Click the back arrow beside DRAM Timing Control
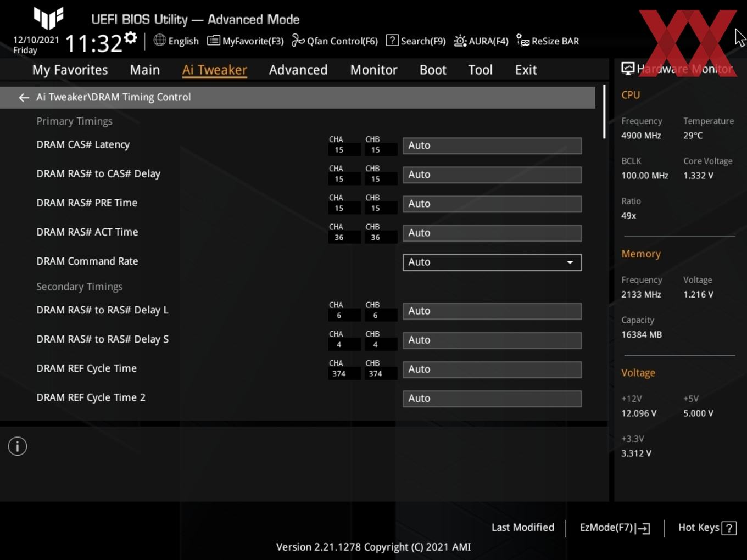 click(x=24, y=97)
